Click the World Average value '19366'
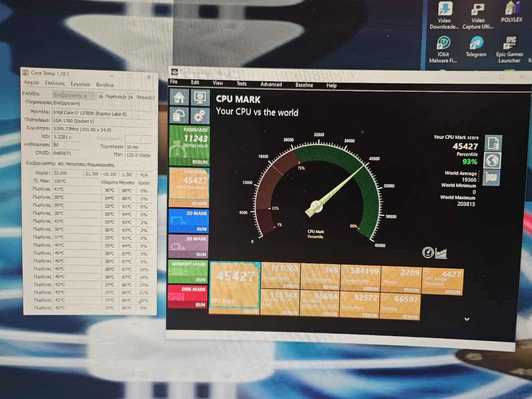 (x=469, y=180)
